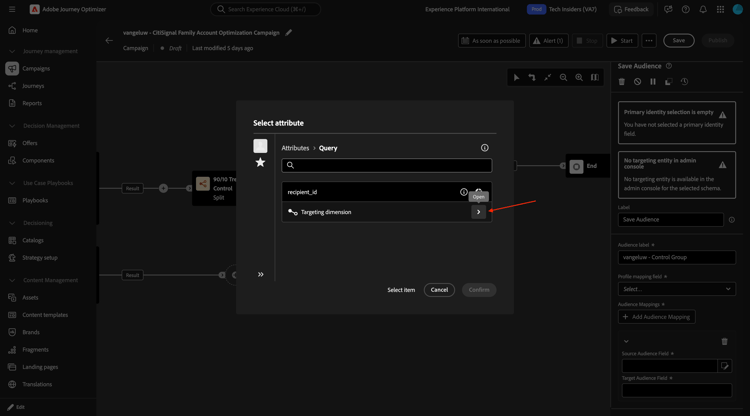Click the disable activity icon
The width and height of the screenshot is (750, 416).
pyautogui.click(x=637, y=82)
